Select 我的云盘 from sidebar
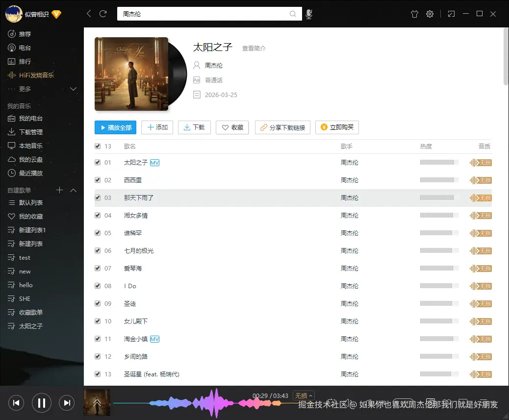Viewport: 509px width, 420px height. click(30, 159)
